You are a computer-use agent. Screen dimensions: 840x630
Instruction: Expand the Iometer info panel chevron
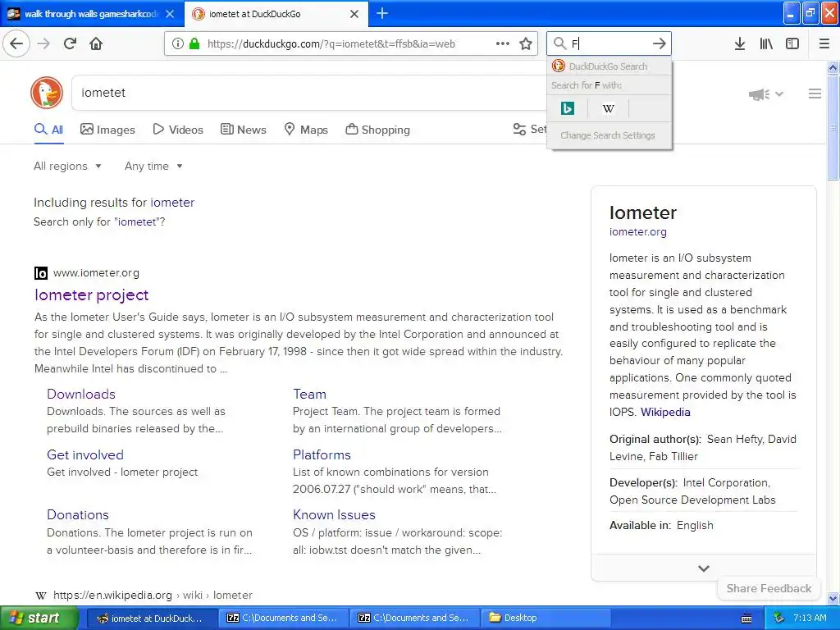(x=704, y=568)
